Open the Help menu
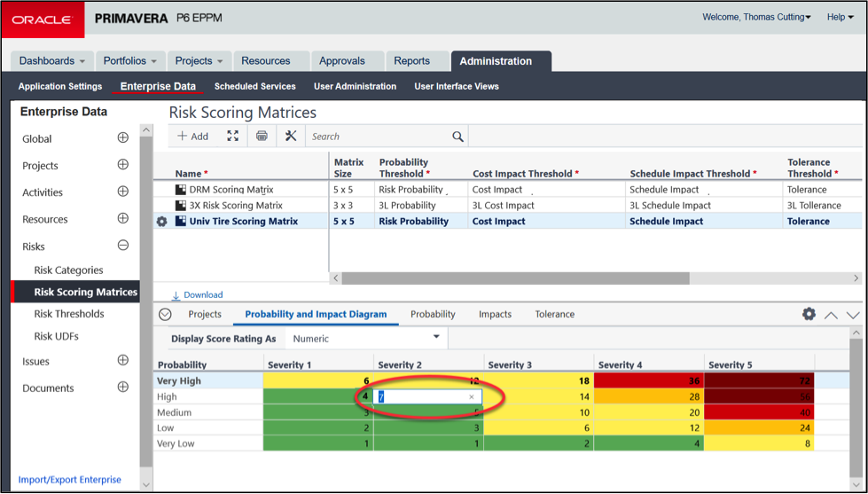 (841, 17)
